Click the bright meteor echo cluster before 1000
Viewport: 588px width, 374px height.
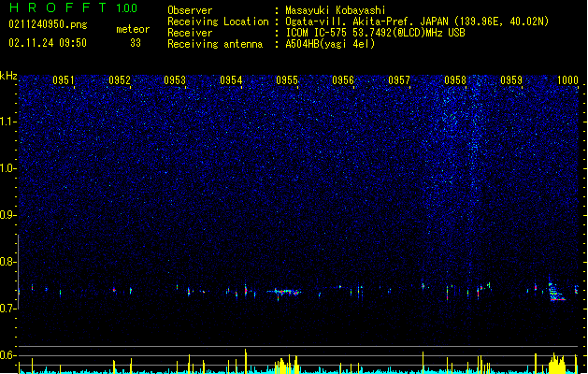click(556, 293)
